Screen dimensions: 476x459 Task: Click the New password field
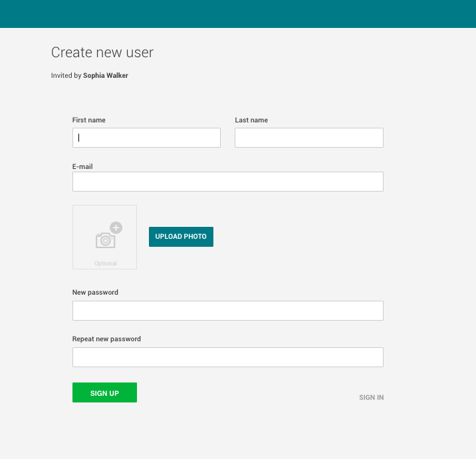tap(227, 311)
